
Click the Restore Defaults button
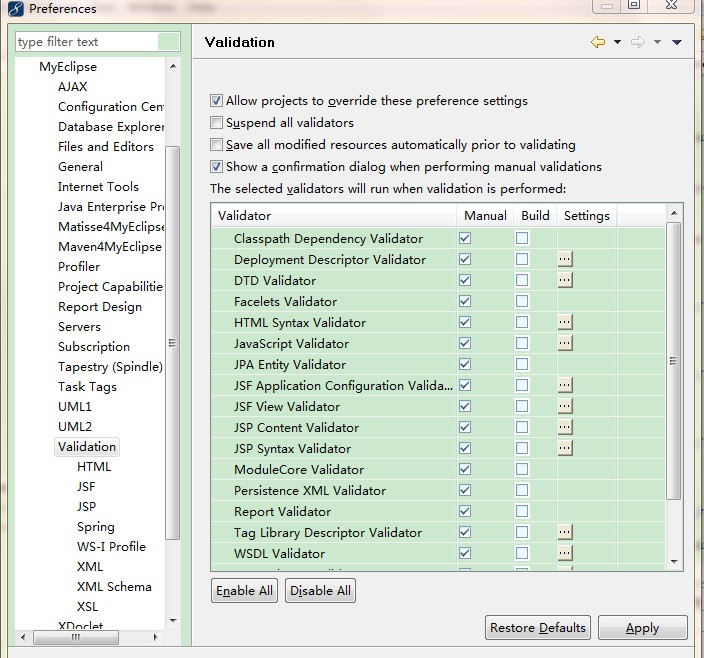tap(538, 628)
